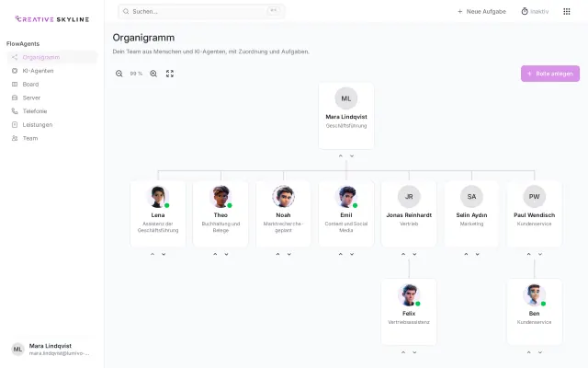Click the name Selin Aydın
Image resolution: width=588 pixels, height=368 pixels.
click(x=471, y=215)
